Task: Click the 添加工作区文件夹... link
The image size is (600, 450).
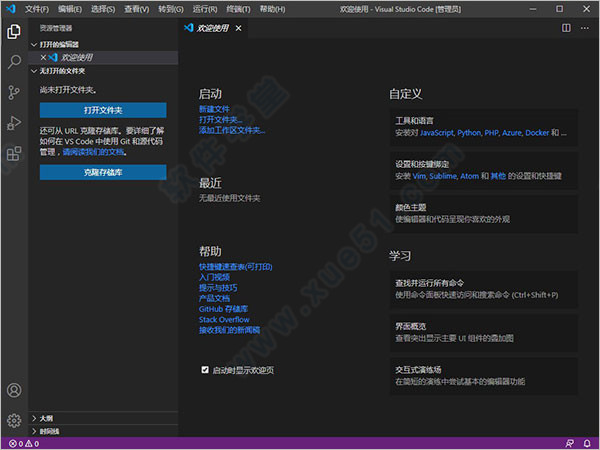Action: [232, 130]
